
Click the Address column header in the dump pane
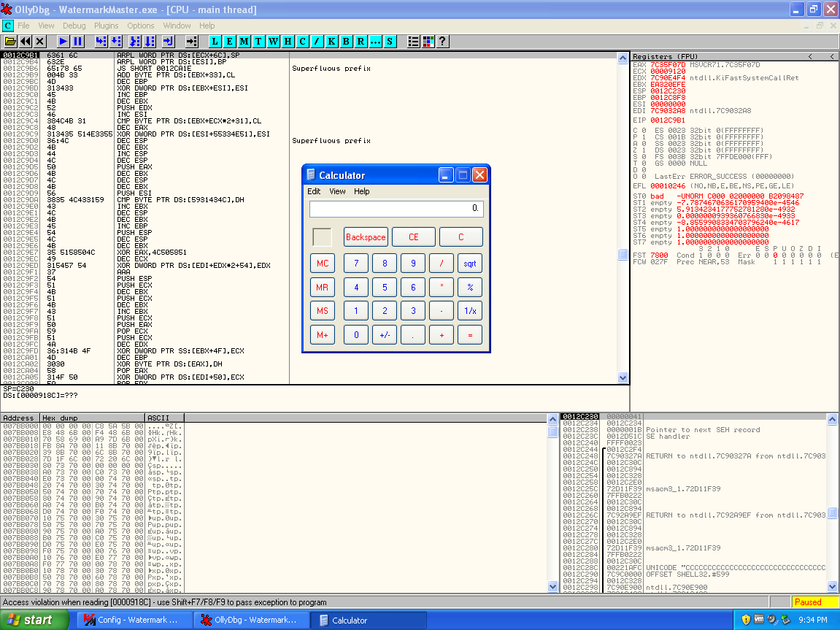20,418
